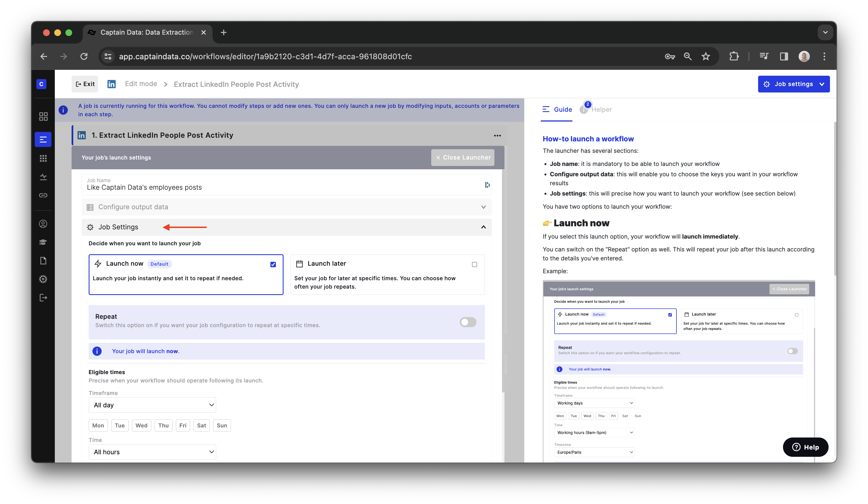Open the Help chat button
This screenshot has width=868, height=504.
tap(805, 447)
